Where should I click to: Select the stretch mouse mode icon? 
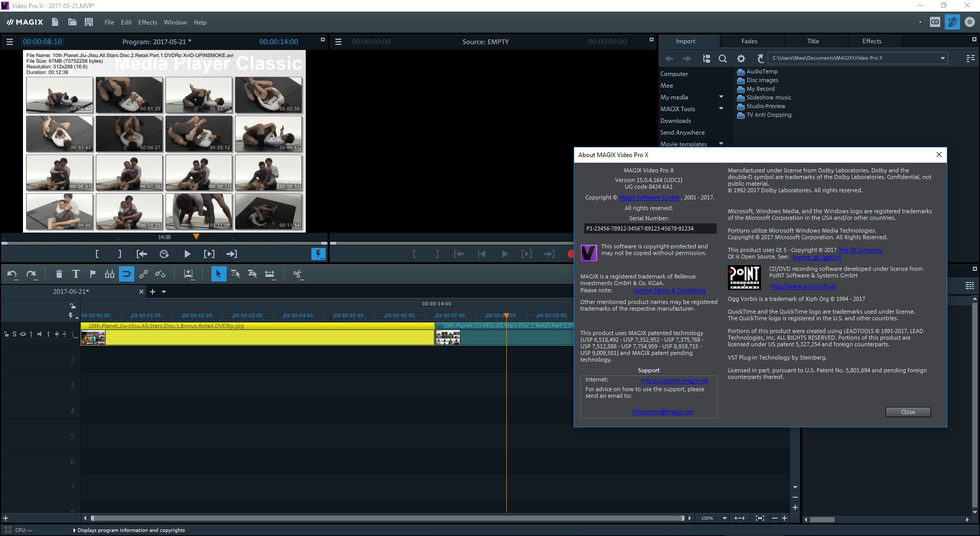tap(269, 274)
